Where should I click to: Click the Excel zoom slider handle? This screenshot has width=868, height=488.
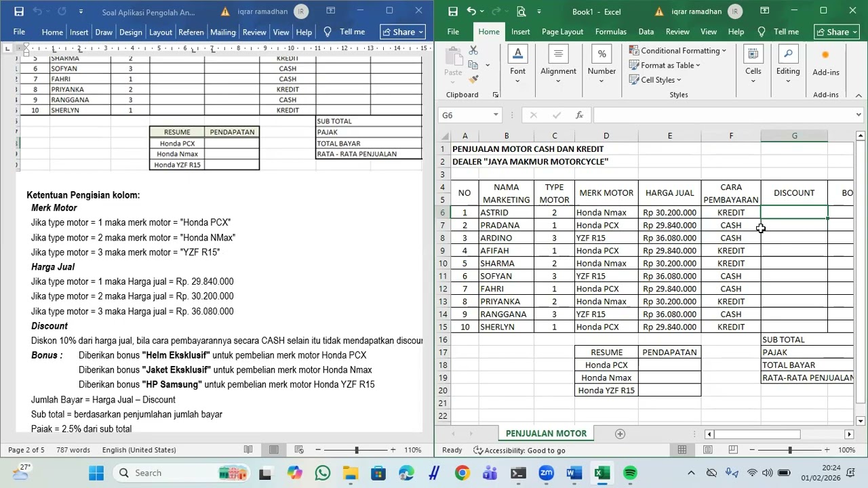tap(789, 450)
